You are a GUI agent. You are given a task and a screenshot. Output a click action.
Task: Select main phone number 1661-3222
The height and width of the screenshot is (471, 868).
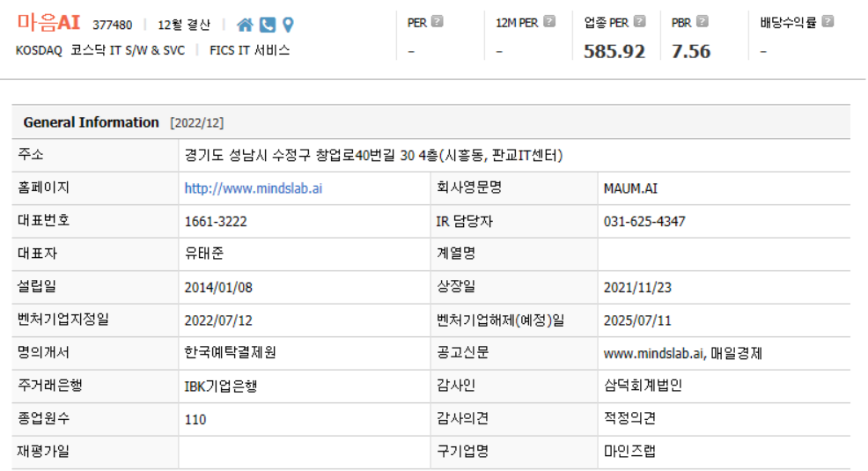[x=216, y=222]
